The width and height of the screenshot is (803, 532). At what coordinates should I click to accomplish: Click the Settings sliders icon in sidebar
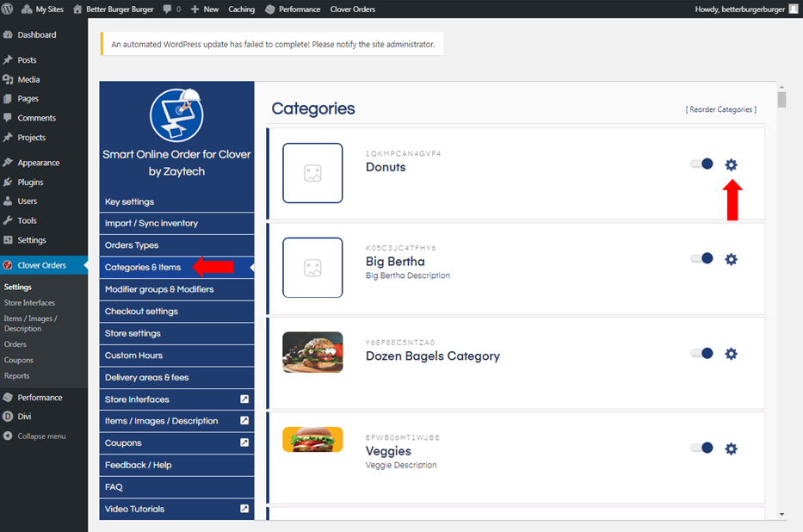[8, 239]
